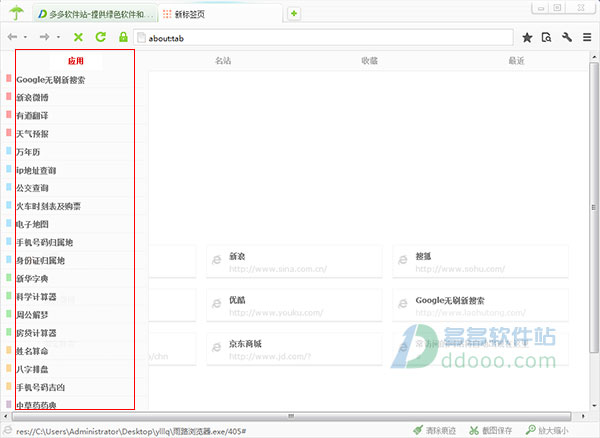Open 手机号码吉凶 app
This screenshot has height=438, width=600.
[40, 387]
